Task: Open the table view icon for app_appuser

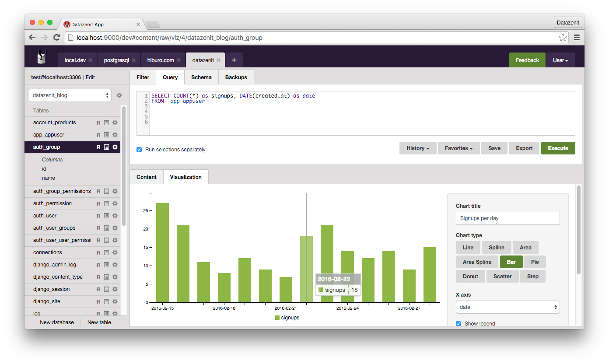Action: 106,135
